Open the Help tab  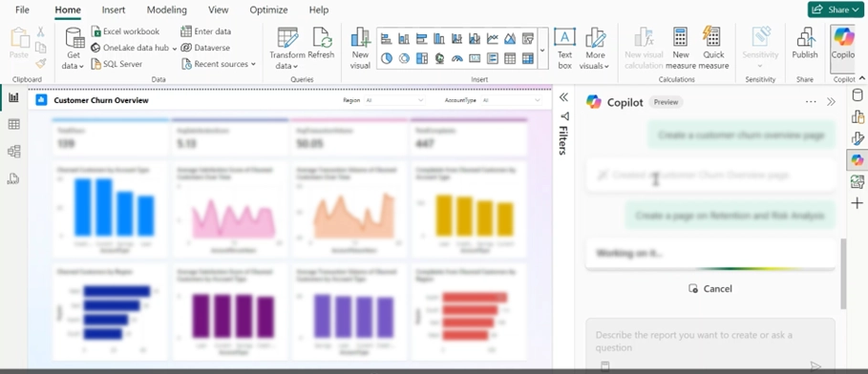319,10
